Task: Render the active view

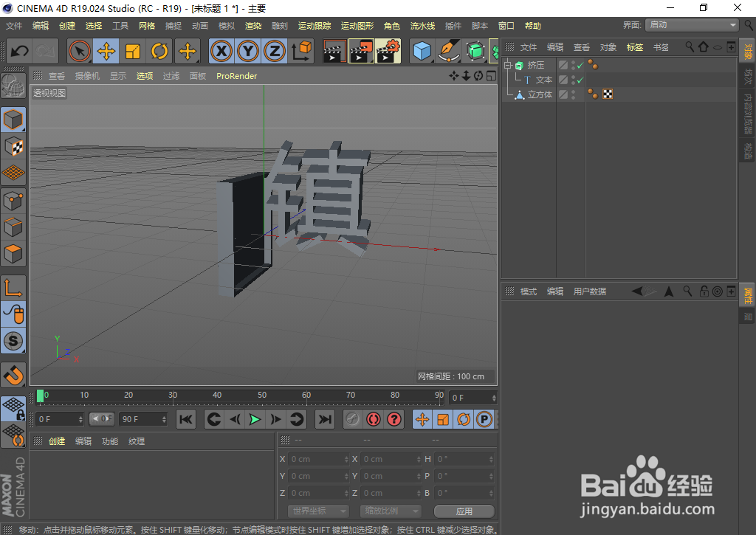Action: [x=334, y=52]
